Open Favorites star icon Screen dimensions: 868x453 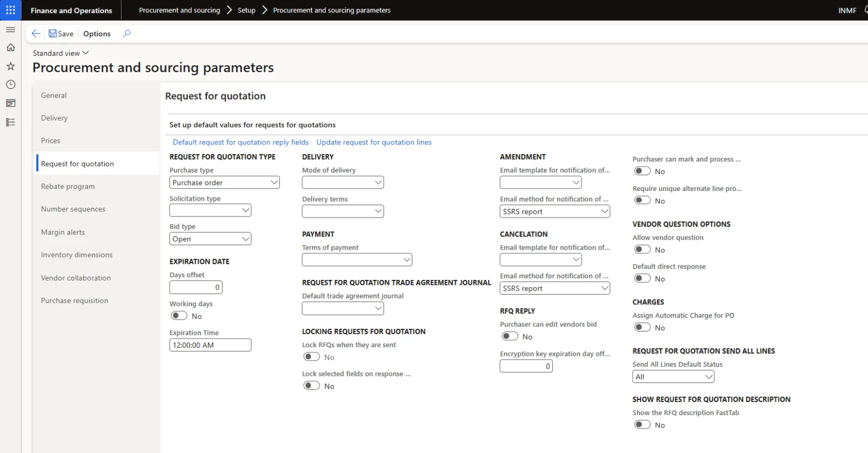tap(10, 66)
